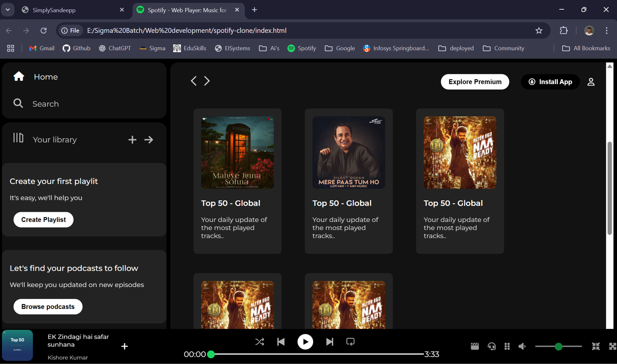This screenshot has width=617, height=364.
Task: Click the Browse podcasts button
Action: (48, 307)
